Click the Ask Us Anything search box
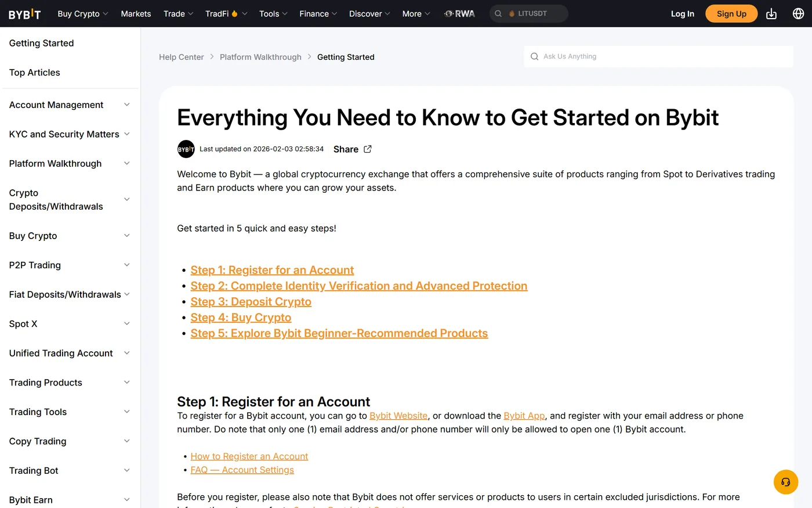 pyautogui.click(x=658, y=56)
